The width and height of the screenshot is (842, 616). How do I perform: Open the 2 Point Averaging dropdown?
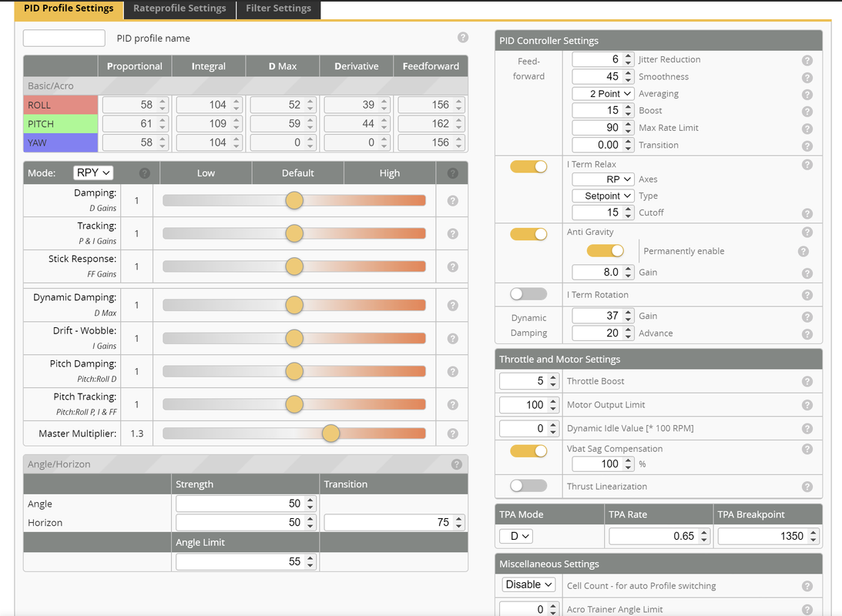tap(603, 93)
